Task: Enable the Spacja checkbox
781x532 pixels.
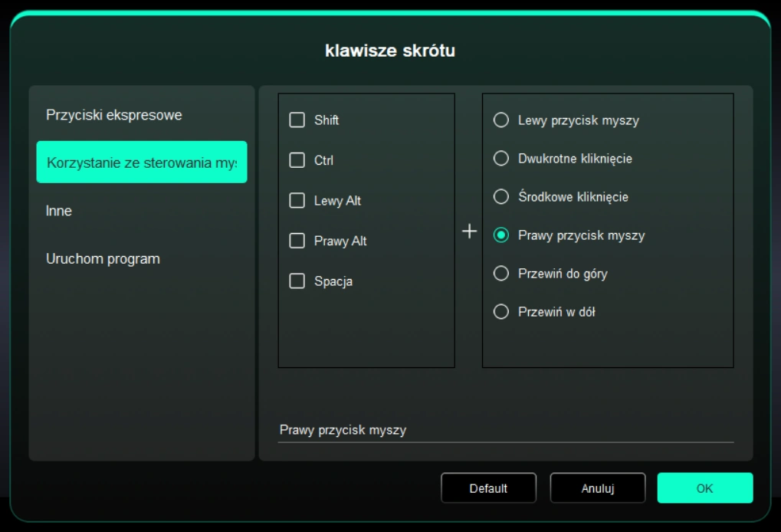Action: coord(297,281)
